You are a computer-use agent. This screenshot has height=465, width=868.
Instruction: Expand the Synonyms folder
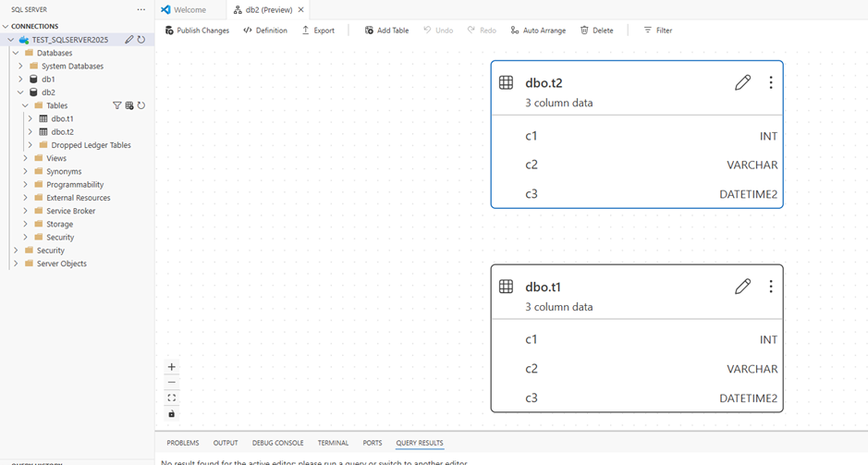[x=26, y=172]
